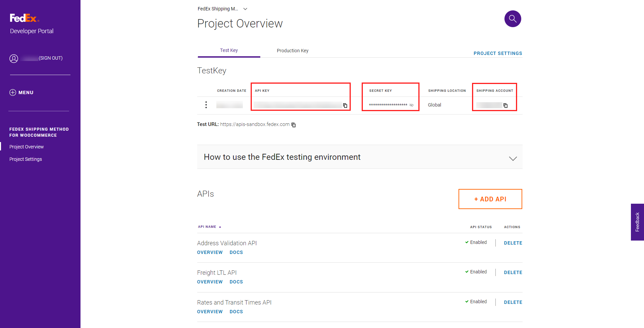This screenshot has height=328, width=644.
Task: Switch to the Production Key tab
Action: pyautogui.click(x=292, y=51)
